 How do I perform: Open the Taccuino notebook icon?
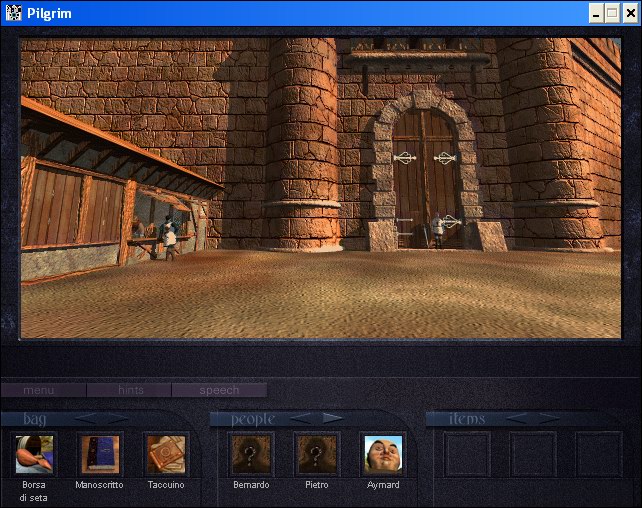point(166,454)
